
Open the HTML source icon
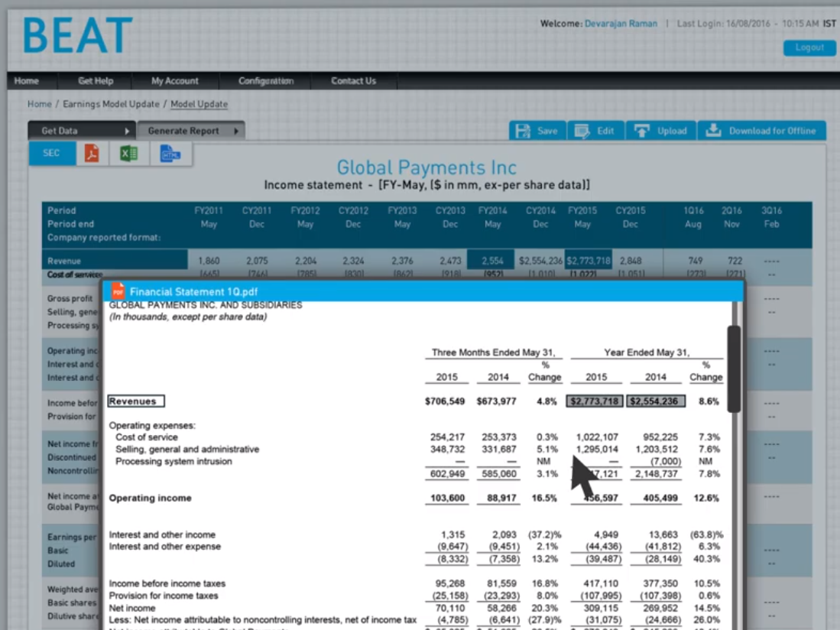(x=170, y=154)
